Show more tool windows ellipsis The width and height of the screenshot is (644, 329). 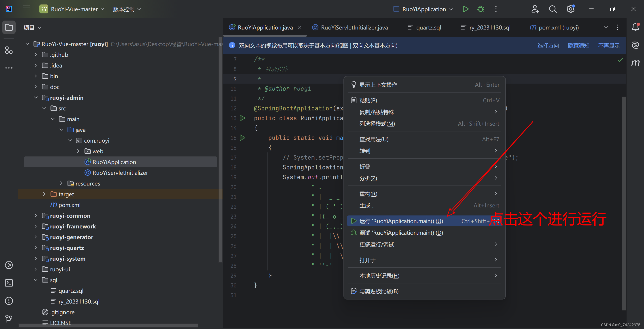tap(9, 68)
